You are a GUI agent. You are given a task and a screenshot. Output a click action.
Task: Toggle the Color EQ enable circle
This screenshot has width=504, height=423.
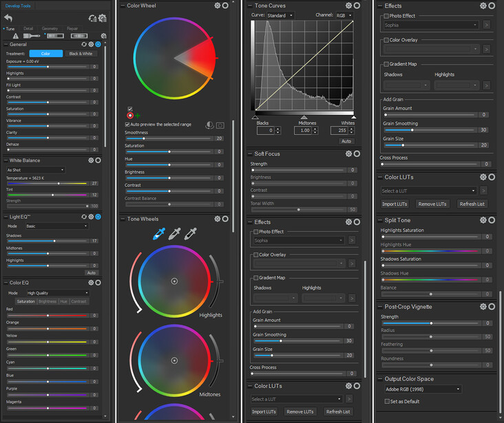click(98, 283)
